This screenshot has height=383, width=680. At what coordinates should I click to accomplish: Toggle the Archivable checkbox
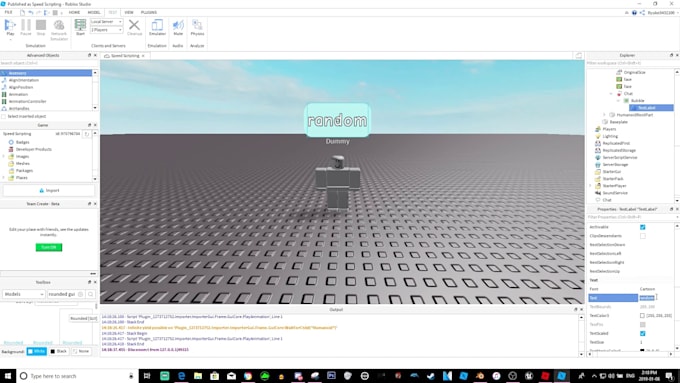[x=642, y=227]
